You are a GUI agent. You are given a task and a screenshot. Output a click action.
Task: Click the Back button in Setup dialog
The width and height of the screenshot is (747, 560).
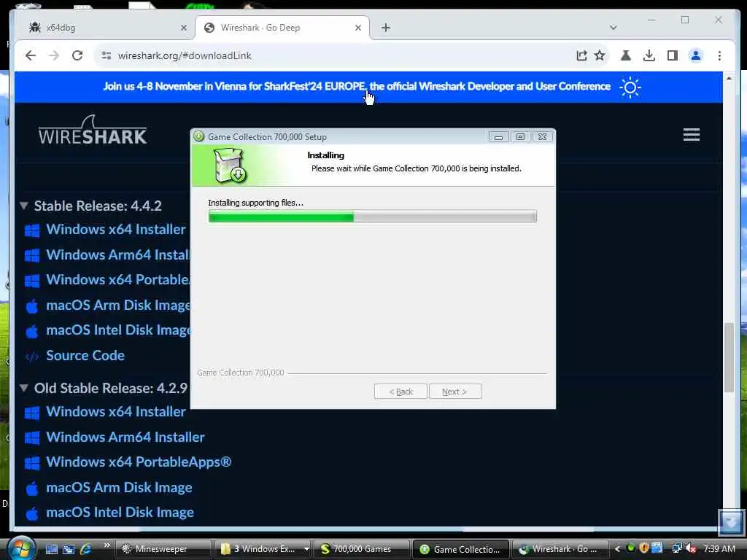click(400, 392)
